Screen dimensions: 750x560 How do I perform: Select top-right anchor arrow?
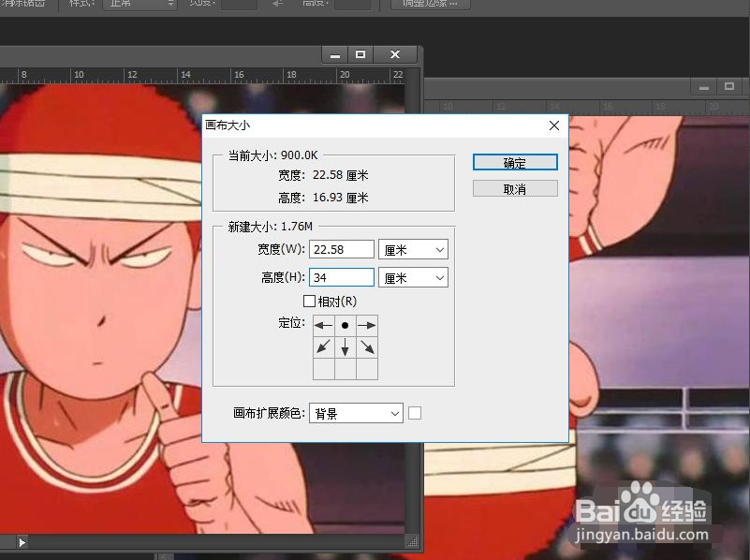click(x=367, y=326)
